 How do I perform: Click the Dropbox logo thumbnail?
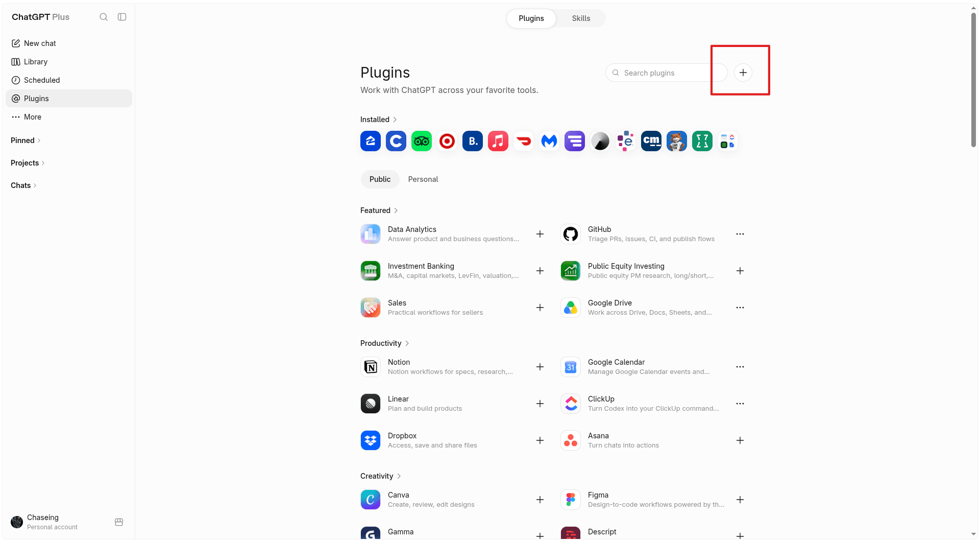371,440
